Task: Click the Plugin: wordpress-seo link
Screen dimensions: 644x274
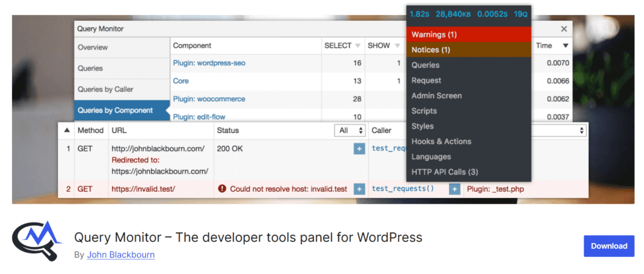Action: pos(209,63)
